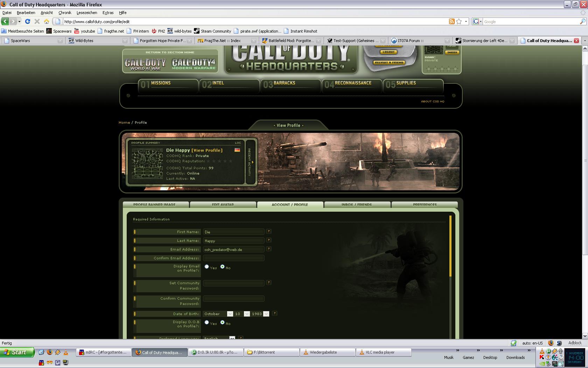The height and width of the screenshot is (368, 588).
Task: Click the orange form panel scrollbar
Action: 450,246
